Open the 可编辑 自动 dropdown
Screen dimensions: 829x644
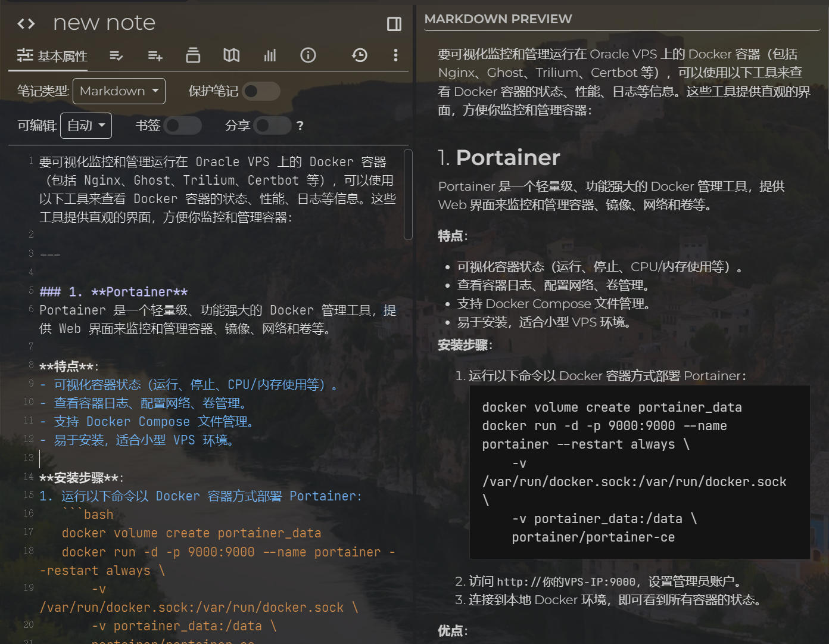point(86,126)
